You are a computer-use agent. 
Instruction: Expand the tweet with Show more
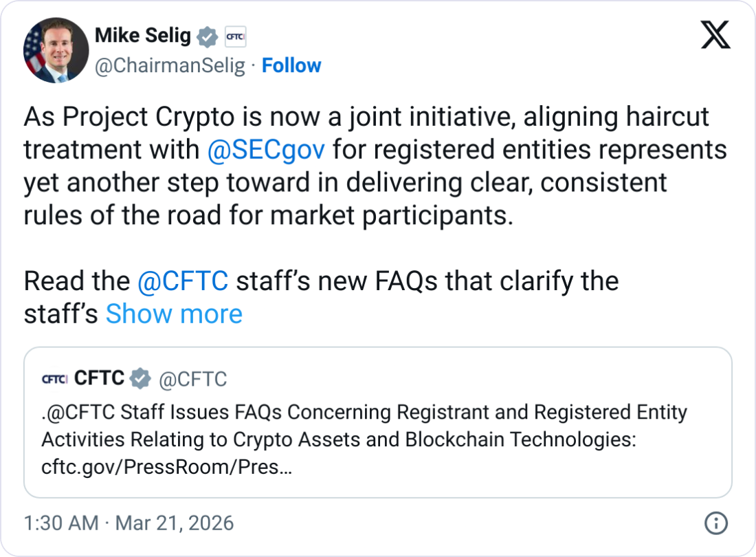point(173,314)
